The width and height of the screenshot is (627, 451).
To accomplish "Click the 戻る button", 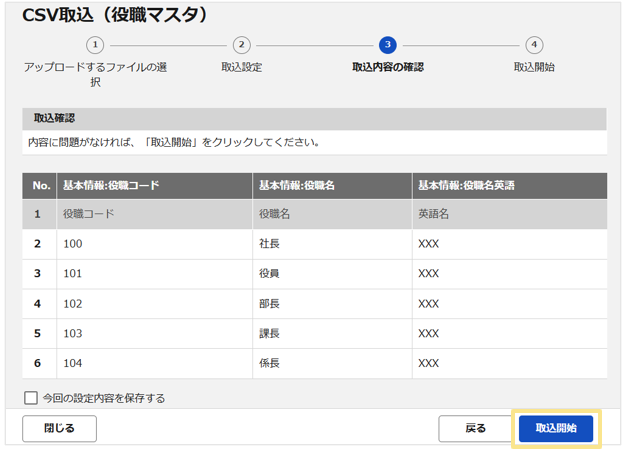I will click(475, 428).
